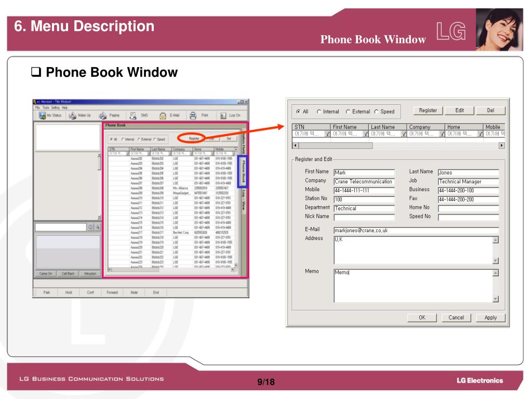Screen dimensions: 532x399
Task: Click the empty Speed No field
Action: coord(468,217)
